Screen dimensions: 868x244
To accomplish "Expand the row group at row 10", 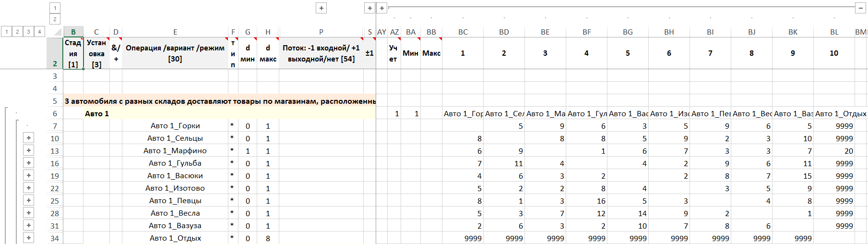I will [29, 138].
